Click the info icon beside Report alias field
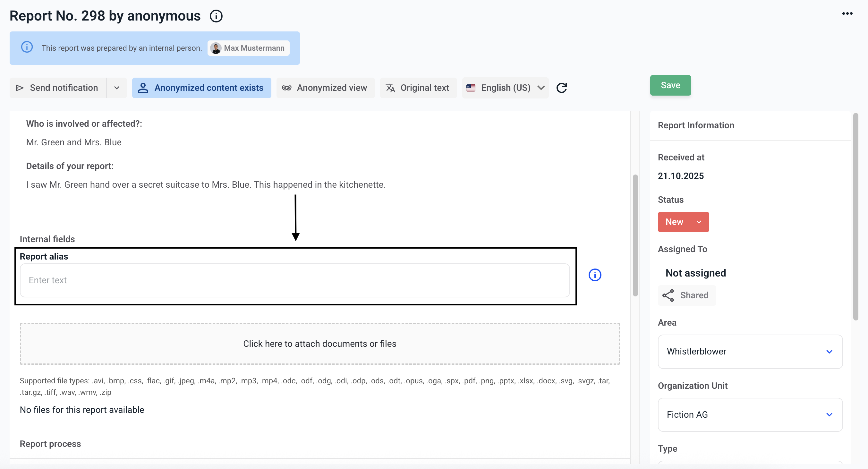Viewport: 868px width, 469px height. click(595, 275)
